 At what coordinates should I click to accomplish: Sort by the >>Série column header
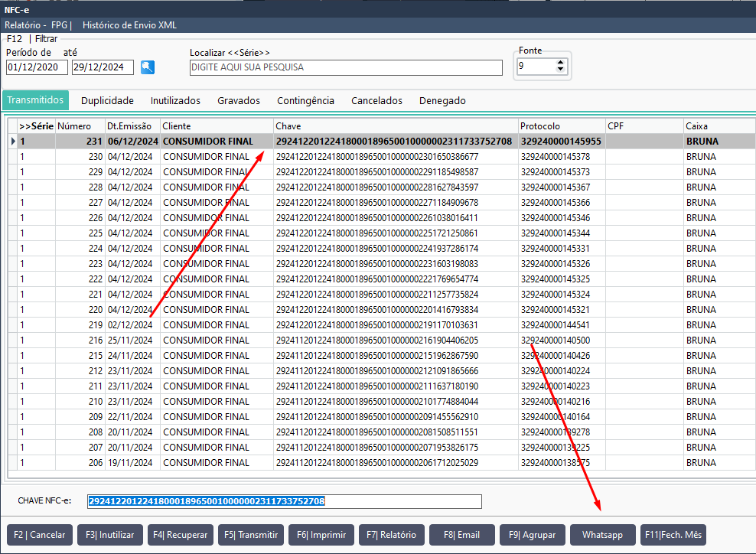point(36,125)
